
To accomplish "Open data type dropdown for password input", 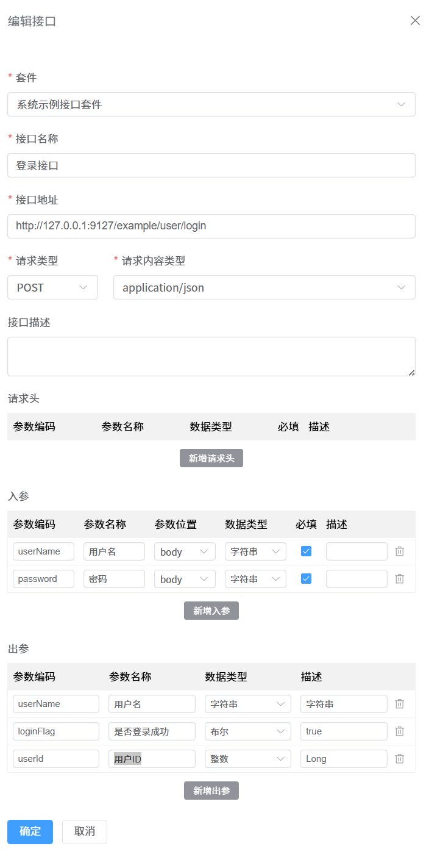I will 255,579.
